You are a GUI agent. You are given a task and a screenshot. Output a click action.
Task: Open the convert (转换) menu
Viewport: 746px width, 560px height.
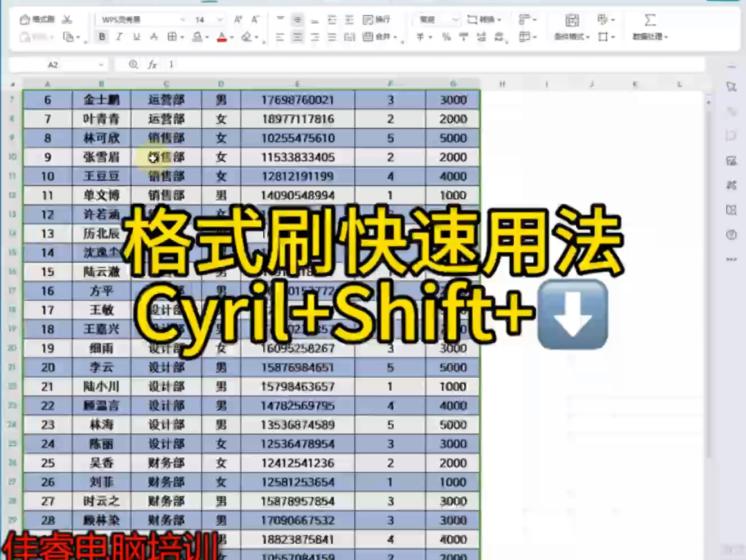point(484,20)
